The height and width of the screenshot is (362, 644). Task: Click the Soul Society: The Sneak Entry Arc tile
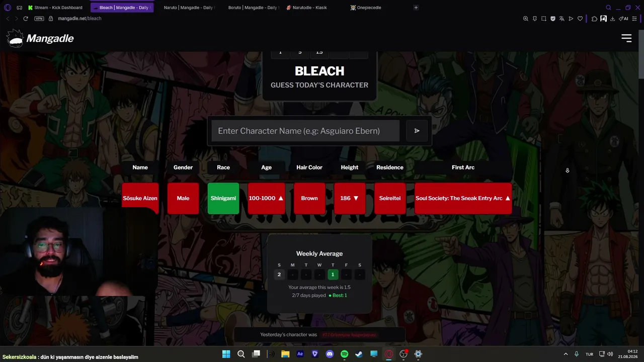point(463,198)
